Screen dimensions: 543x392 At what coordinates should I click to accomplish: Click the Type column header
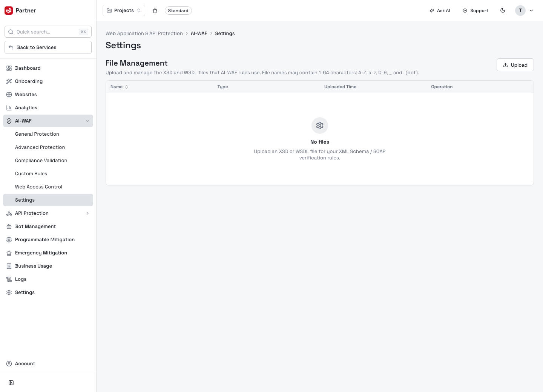(x=222, y=87)
